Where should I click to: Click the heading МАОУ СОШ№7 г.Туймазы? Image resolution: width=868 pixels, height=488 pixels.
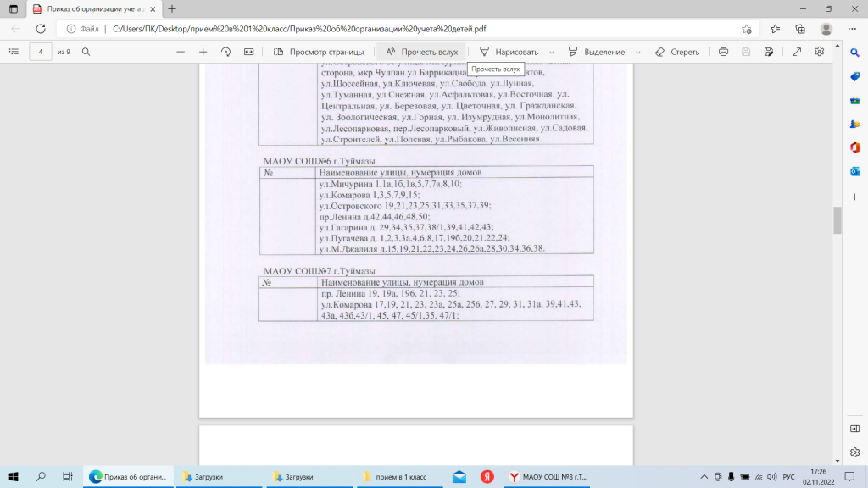(x=320, y=271)
